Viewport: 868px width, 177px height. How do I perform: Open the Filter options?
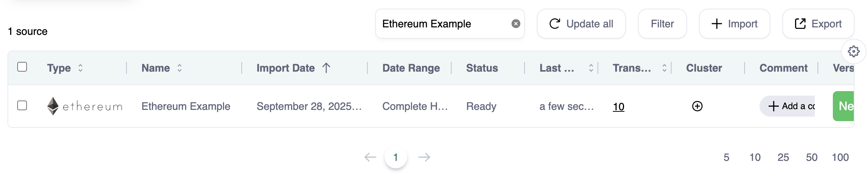click(662, 24)
